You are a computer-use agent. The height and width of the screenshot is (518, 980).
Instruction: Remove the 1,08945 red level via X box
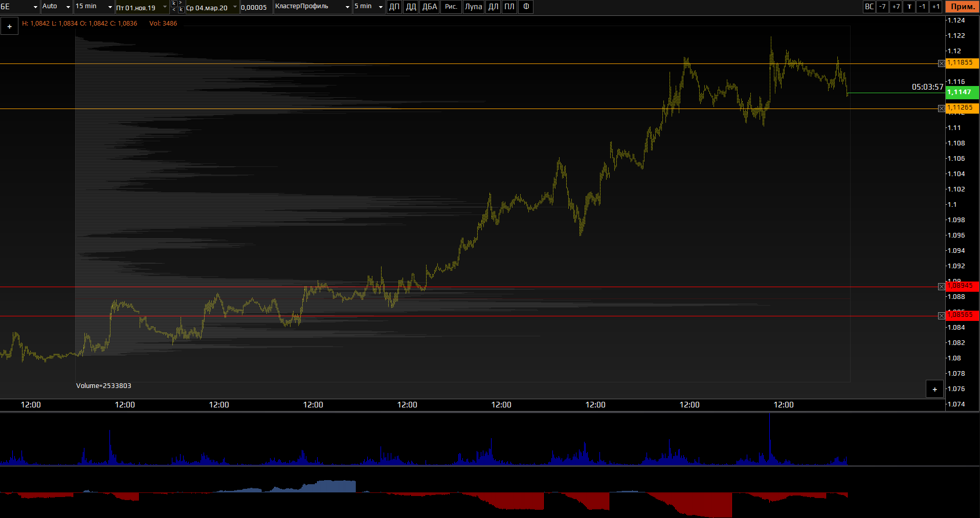click(942, 287)
